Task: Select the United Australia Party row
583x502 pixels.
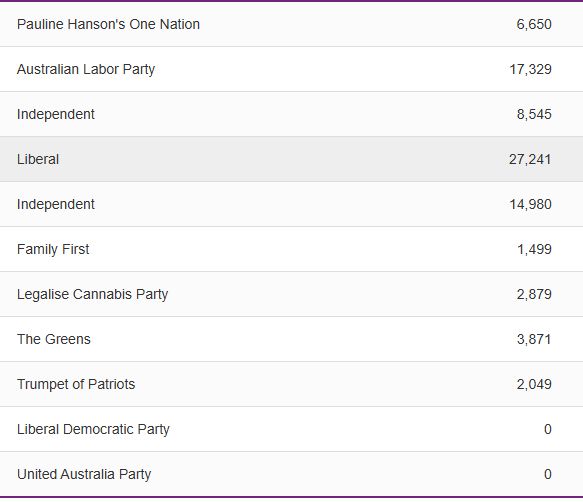Action: click(x=292, y=474)
